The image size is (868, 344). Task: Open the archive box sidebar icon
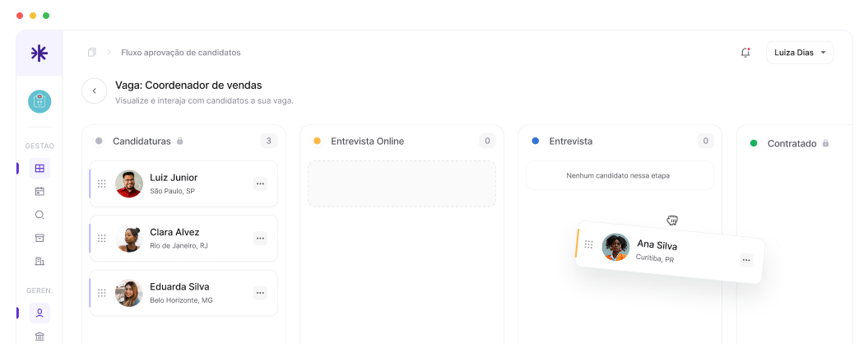(x=39, y=238)
